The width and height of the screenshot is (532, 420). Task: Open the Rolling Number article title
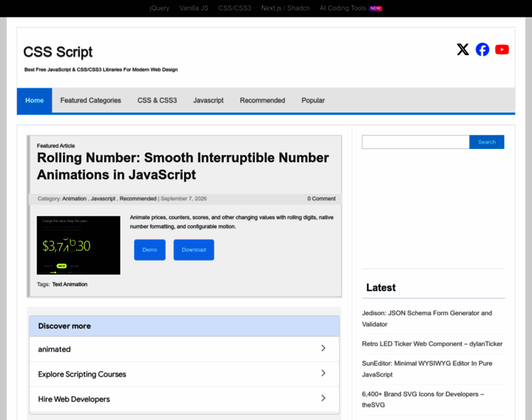click(x=183, y=166)
